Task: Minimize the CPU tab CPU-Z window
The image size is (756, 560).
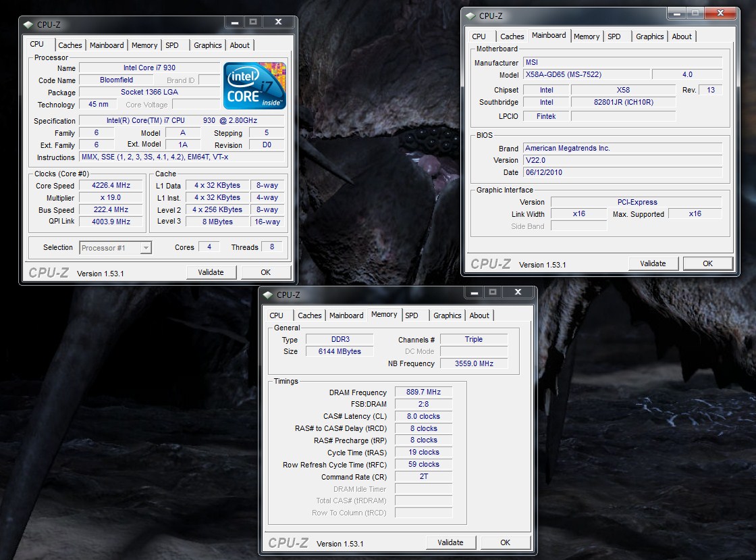Action: pos(235,22)
